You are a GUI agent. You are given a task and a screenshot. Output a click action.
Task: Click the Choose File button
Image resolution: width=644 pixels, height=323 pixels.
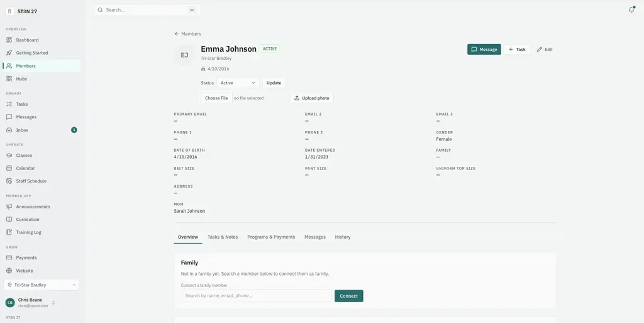216,98
